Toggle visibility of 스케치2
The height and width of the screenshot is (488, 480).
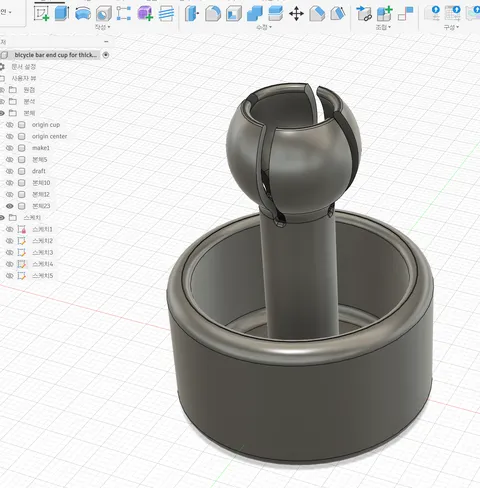point(10,241)
